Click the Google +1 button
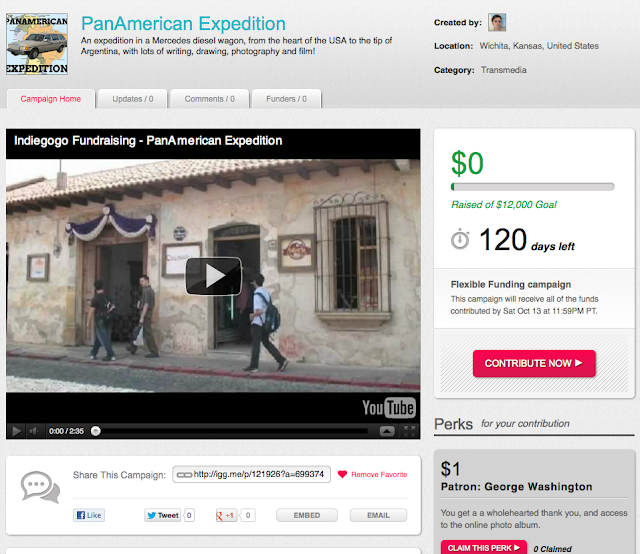This screenshot has height=554, width=640. [227, 515]
